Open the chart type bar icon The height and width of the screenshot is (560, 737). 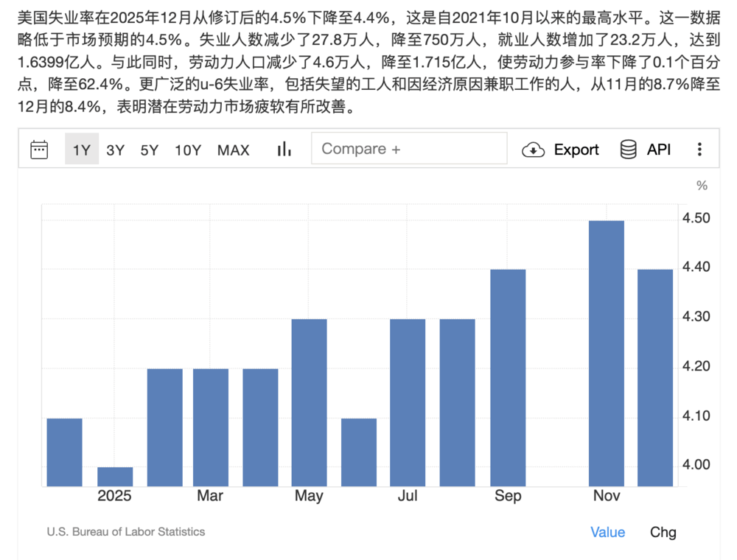pyautogui.click(x=284, y=150)
